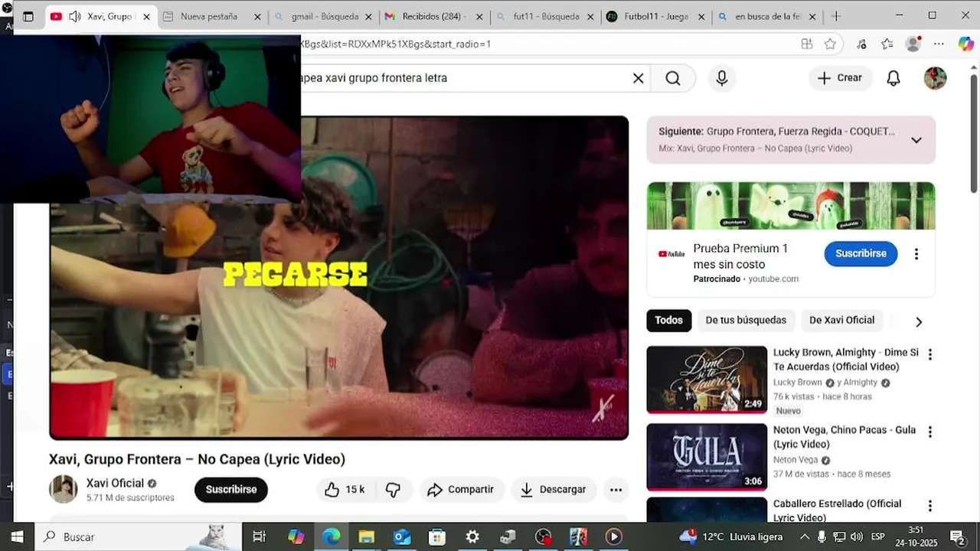Image resolution: width=980 pixels, height=551 pixels.
Task: Open Edge profile icon in toolbar
Action: tap(913, 44)
